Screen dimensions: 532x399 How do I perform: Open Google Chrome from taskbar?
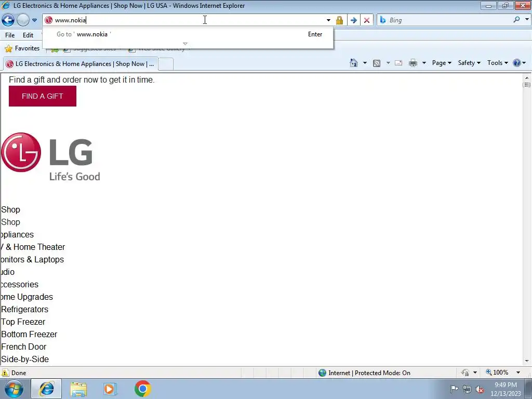click(142, 389)
